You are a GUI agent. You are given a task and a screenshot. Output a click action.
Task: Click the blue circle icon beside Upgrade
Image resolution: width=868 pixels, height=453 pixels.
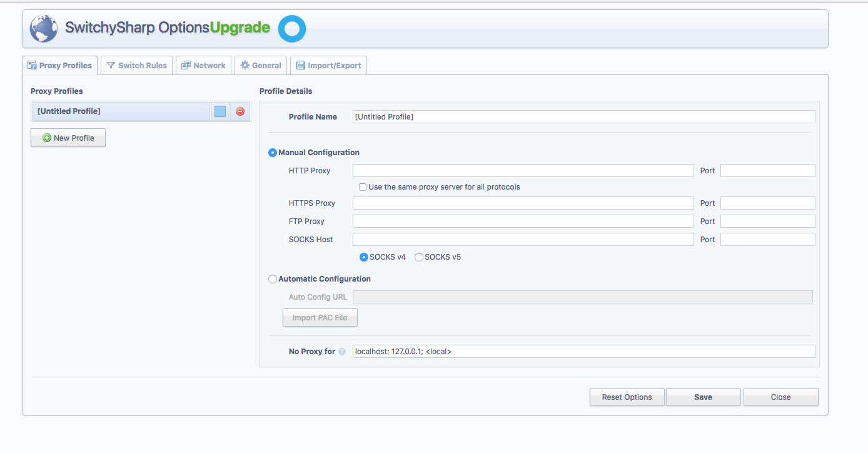(291, 29)
